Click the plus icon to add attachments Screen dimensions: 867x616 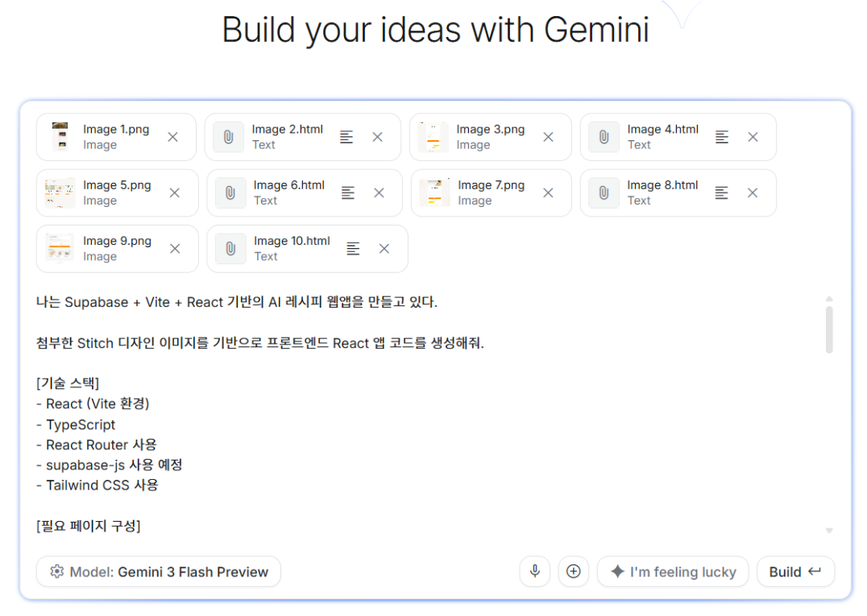574,572
